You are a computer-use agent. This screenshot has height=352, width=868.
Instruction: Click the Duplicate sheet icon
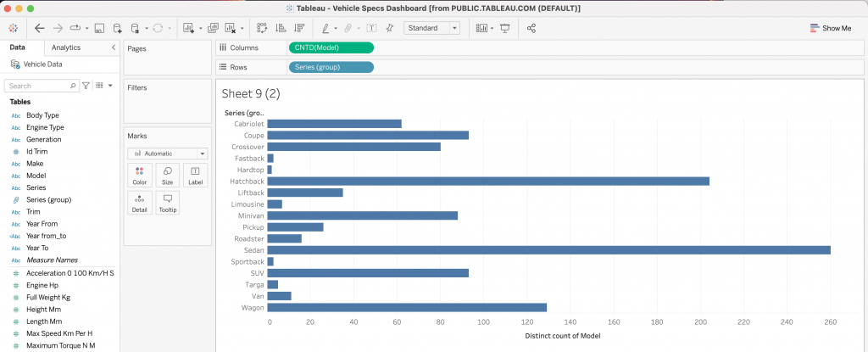[x=213, y=28]
